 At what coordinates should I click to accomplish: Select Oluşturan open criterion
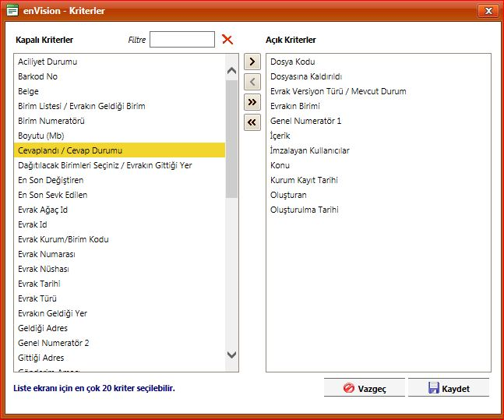379,195
